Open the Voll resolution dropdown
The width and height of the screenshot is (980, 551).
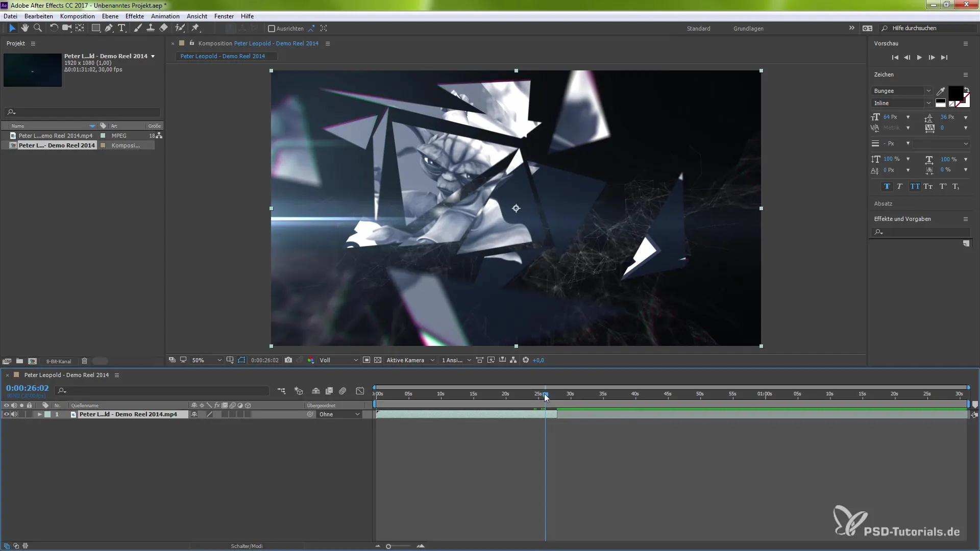[338, 360]
